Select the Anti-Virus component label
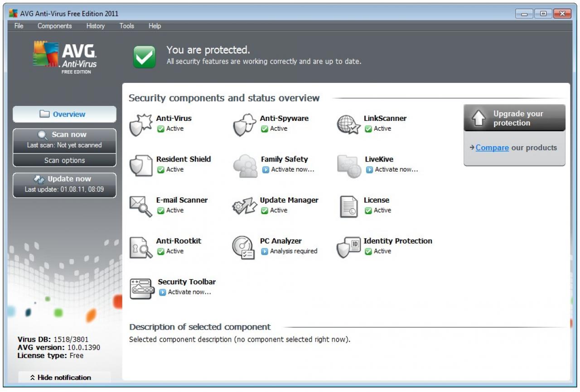The image size is (580, 392). (x=174, y=119)
